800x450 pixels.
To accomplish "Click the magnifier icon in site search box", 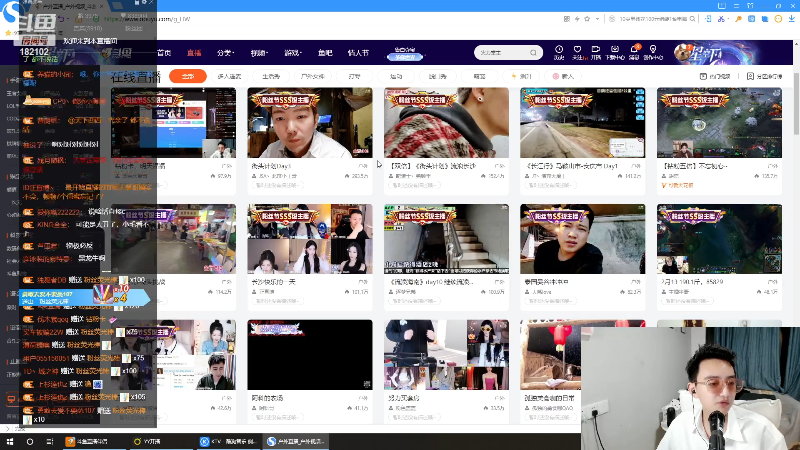I will [533, 53].
